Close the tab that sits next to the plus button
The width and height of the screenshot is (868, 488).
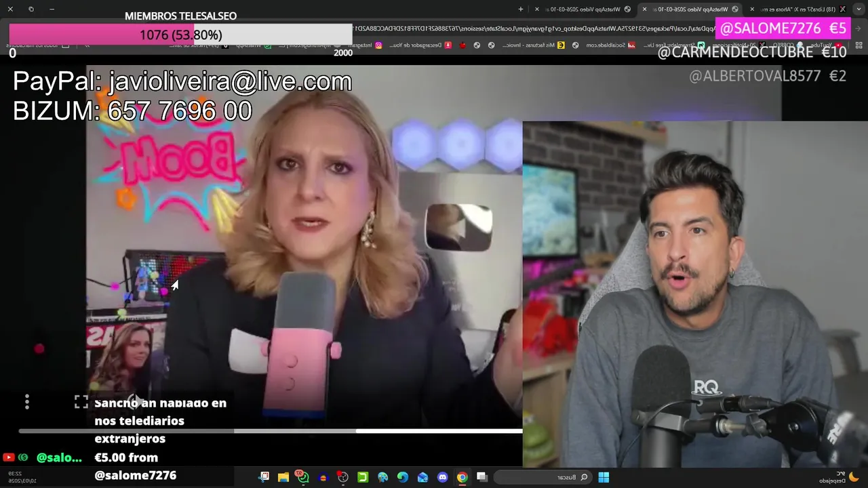tap(537, 9)
